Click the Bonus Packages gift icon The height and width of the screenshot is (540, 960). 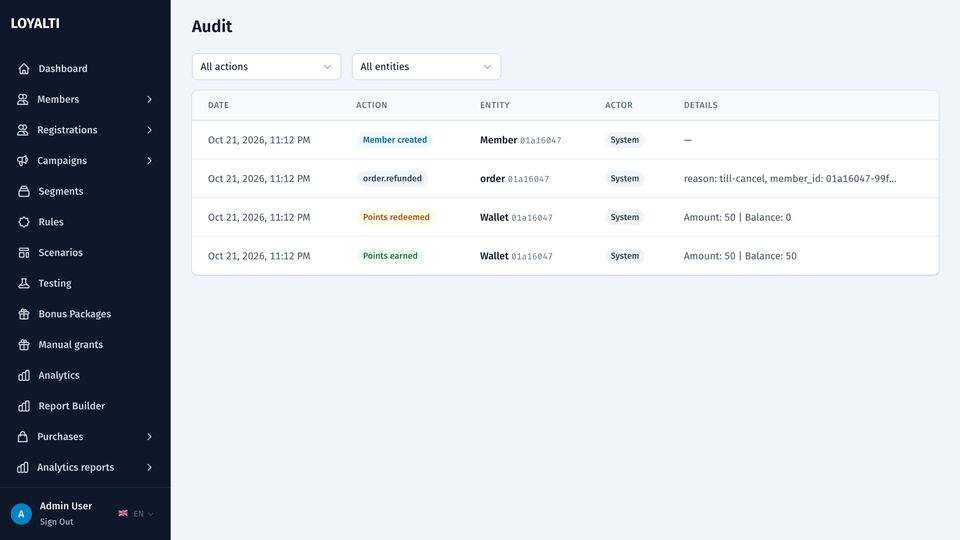24,313
